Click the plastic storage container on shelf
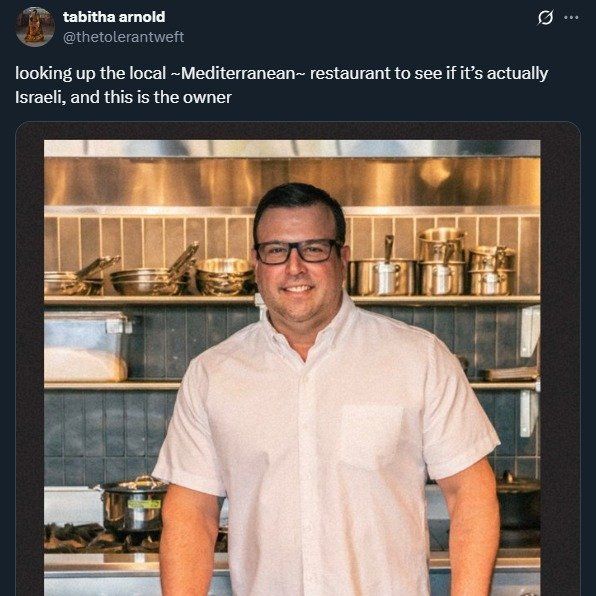The height and width of the screenshot is (596, 596). (86, 347)
